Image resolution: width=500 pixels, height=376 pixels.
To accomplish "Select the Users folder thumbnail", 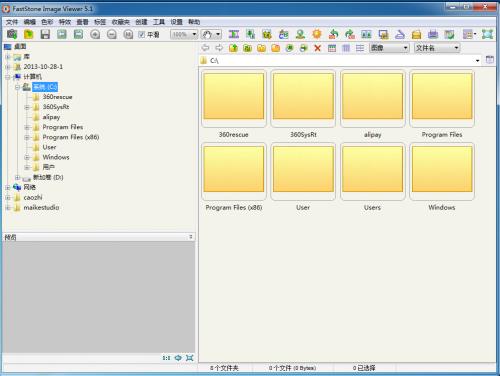I will point(372,171).
